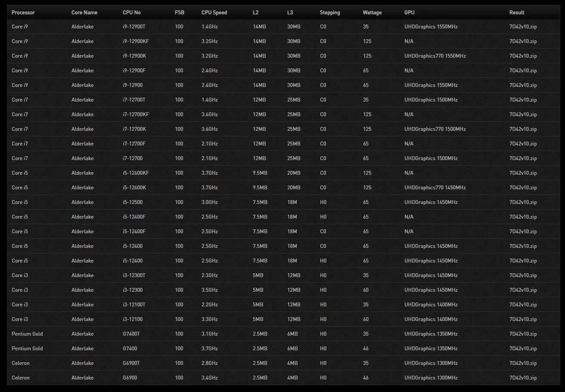Select the i3-12100T CPU number cell
The width and height of the screenshot is (565, 392).
(134, 305)
